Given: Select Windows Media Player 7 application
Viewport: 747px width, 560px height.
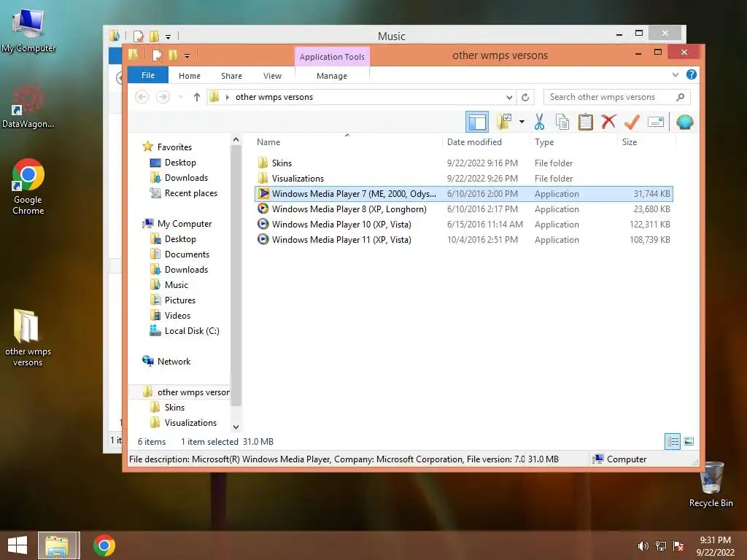Looking at the screenshot, I should pyautogui.click(x=465, y=194).
